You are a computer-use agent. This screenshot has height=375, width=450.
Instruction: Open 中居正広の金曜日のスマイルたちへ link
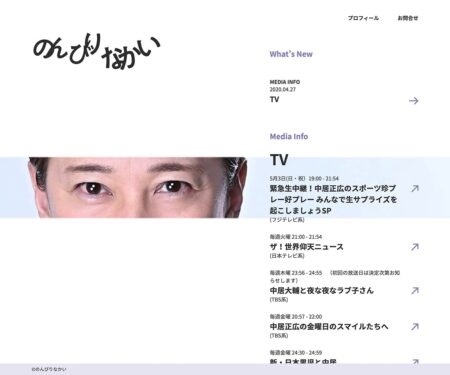click(329, 326)
